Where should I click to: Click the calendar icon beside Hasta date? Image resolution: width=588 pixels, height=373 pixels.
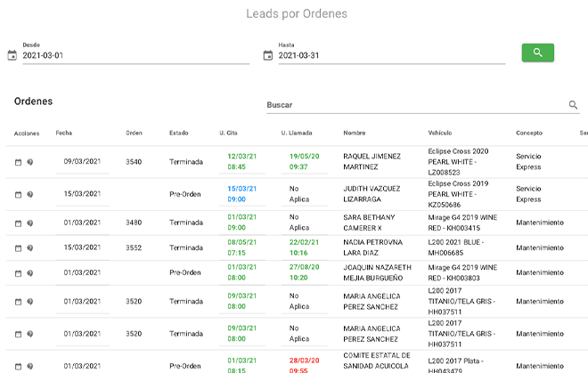[x=268, y=55]
